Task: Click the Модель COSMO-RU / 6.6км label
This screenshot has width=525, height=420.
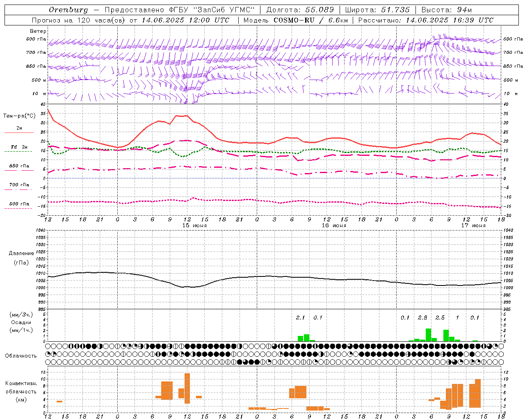Action: click(296, 20)
